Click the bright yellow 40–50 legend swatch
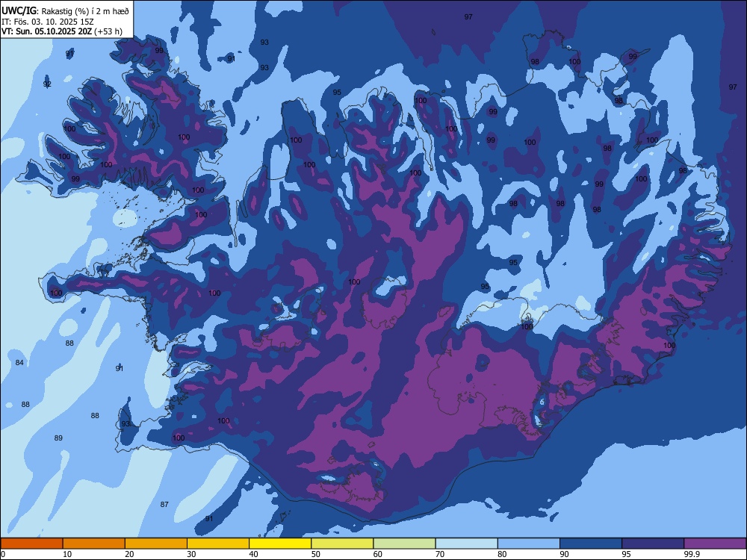 tap(280, 544)
